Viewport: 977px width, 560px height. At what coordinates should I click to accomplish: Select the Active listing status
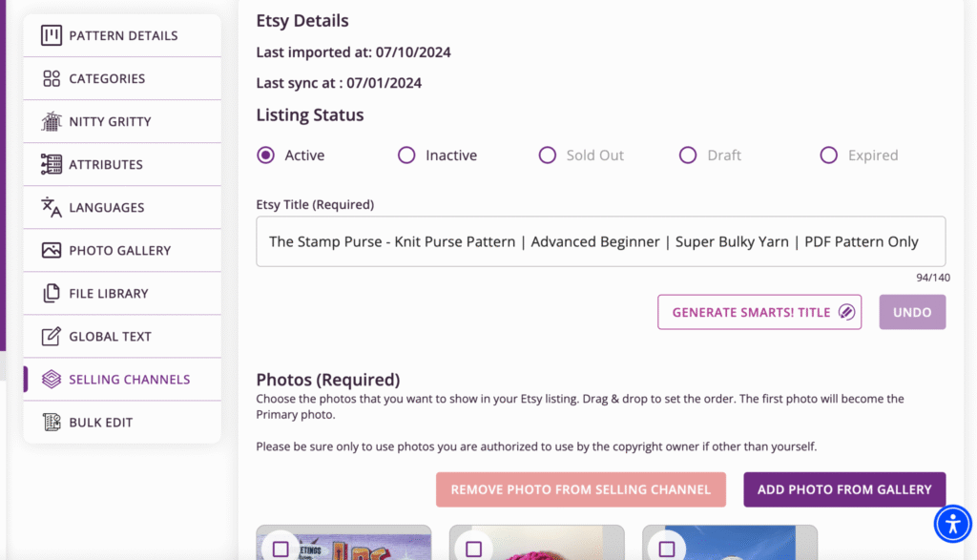point(266,156)
